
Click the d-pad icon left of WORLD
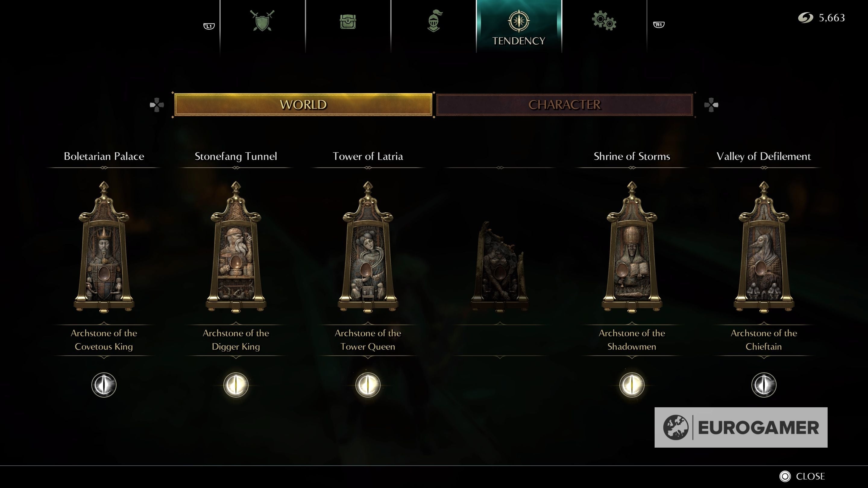tap(157, 105)
